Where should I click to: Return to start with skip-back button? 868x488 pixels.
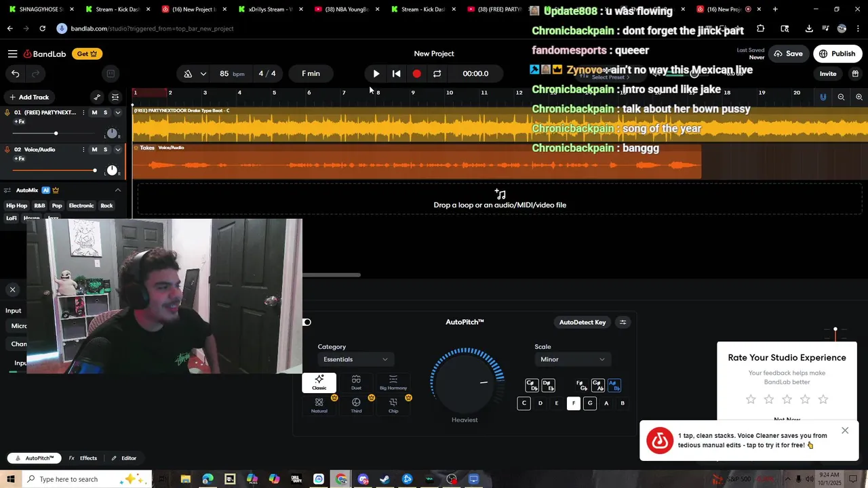(x=397, y=73)
